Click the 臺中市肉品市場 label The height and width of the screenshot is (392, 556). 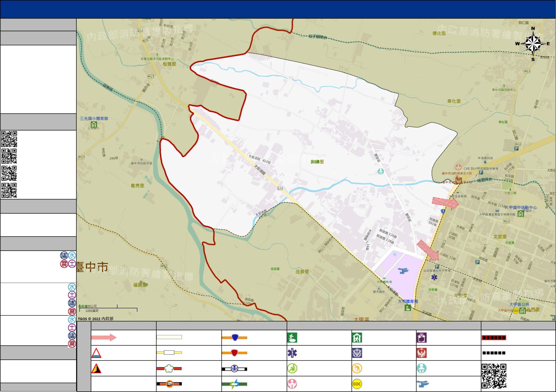142,164
